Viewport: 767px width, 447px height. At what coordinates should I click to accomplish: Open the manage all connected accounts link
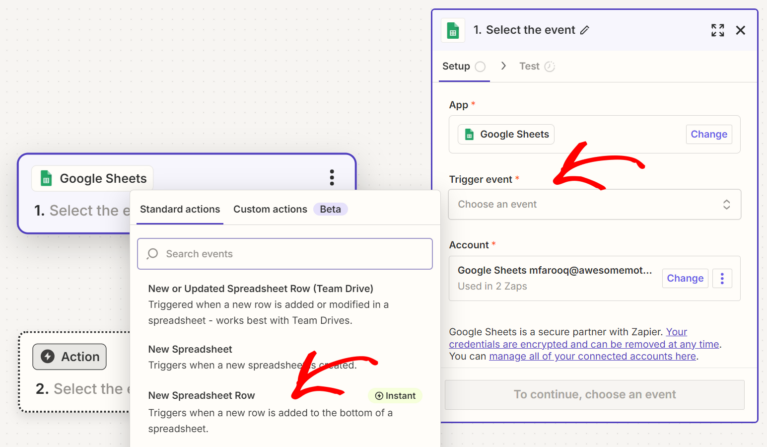tap(592, 357)
